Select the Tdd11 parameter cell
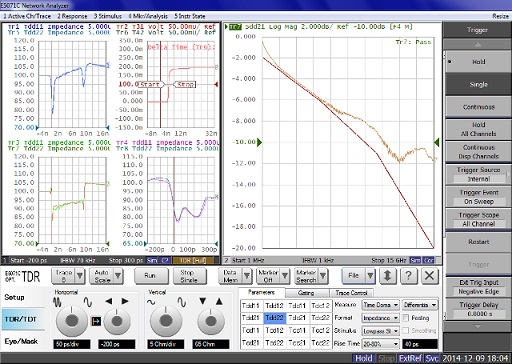 [251, 306]
